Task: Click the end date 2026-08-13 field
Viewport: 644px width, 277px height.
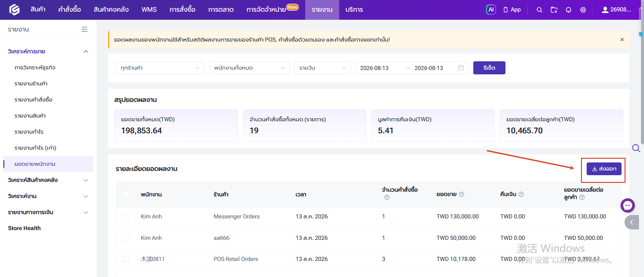Action: [x=429, y=68]
